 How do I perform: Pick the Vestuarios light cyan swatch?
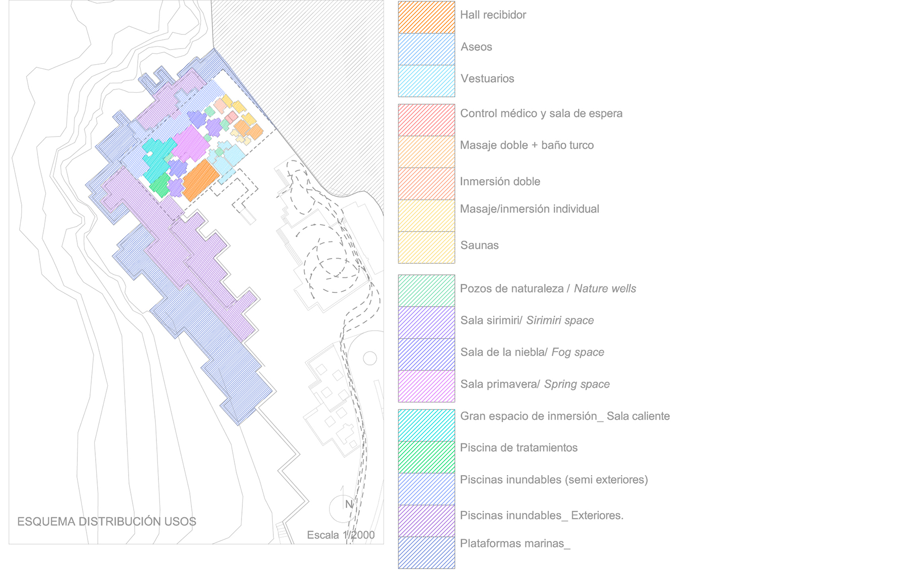pos(426,81)
